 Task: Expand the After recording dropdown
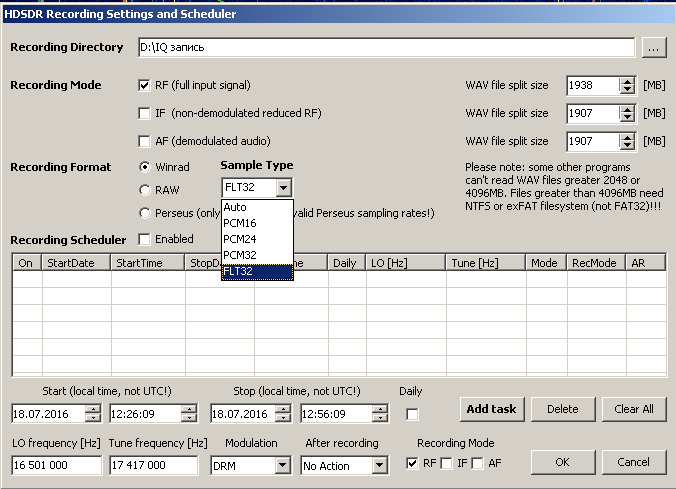(x=379, y=465)
